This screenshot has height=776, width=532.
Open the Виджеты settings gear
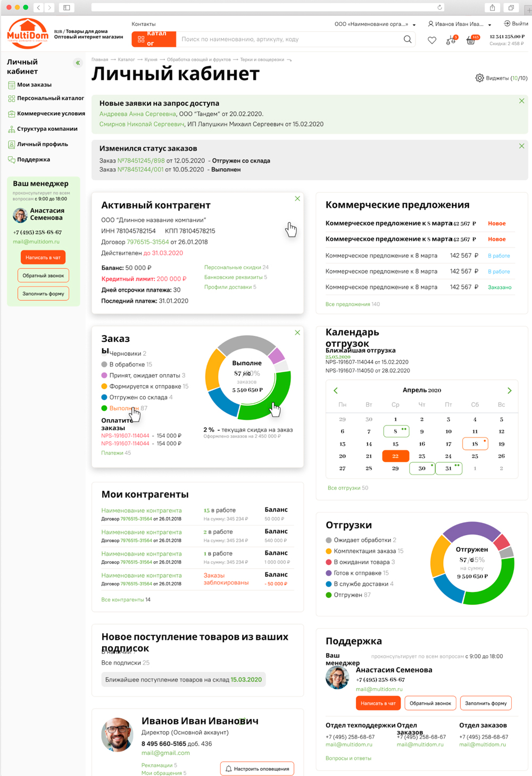pos(479,78)
